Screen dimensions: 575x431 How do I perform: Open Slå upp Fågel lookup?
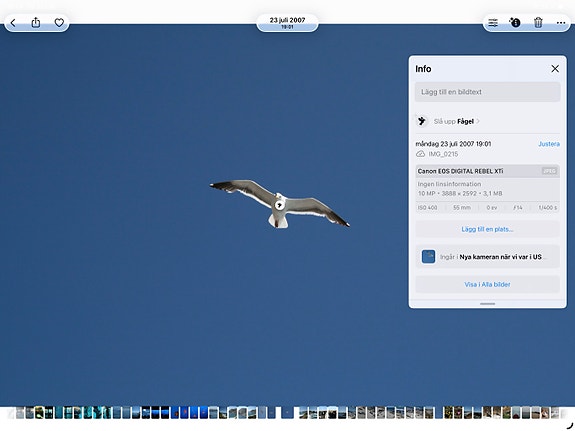tap(456, 121)
